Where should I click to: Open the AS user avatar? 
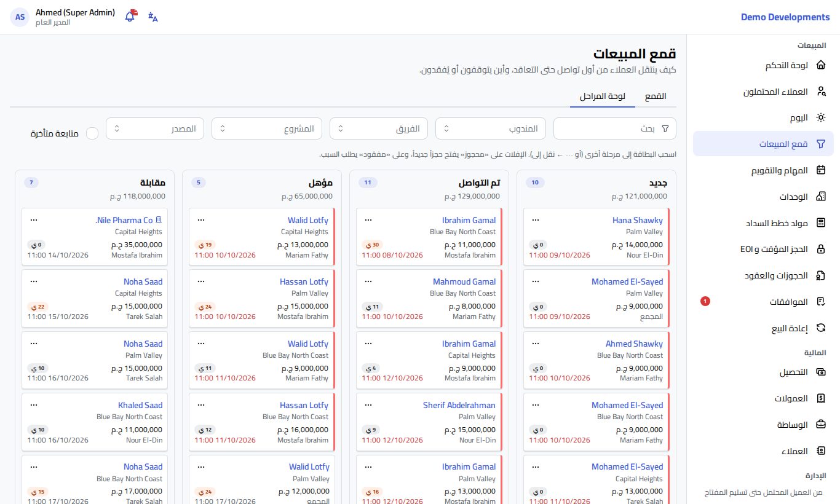[x=20, y=17]
